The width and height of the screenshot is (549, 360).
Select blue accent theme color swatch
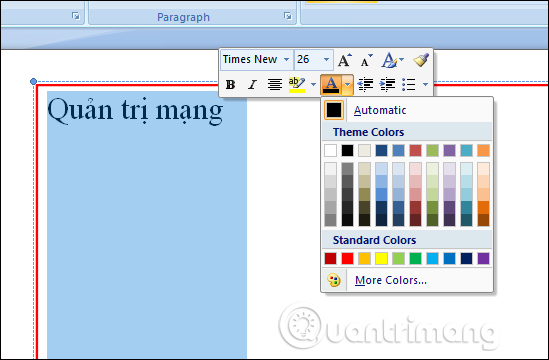click(x=398, y=151)
